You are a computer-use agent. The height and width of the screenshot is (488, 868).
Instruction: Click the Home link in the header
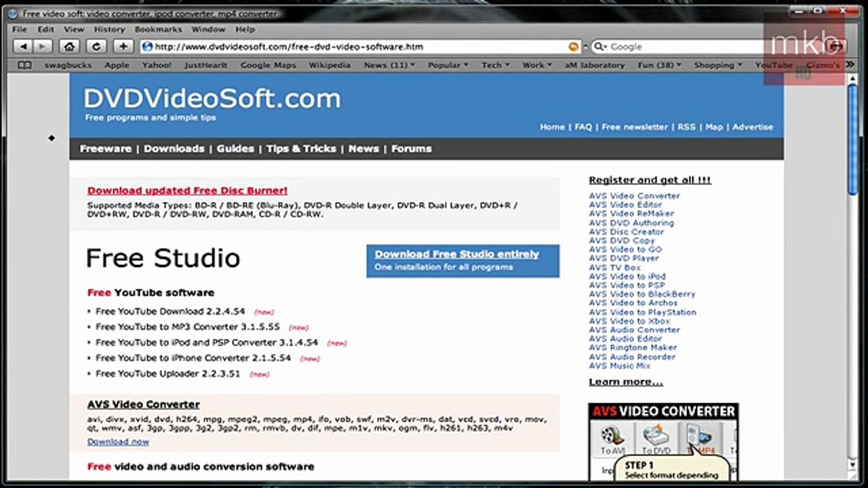click(552, 127)
